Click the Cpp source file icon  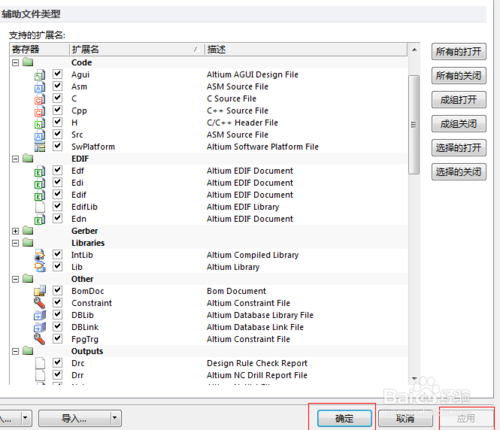(x=40, y=111)
